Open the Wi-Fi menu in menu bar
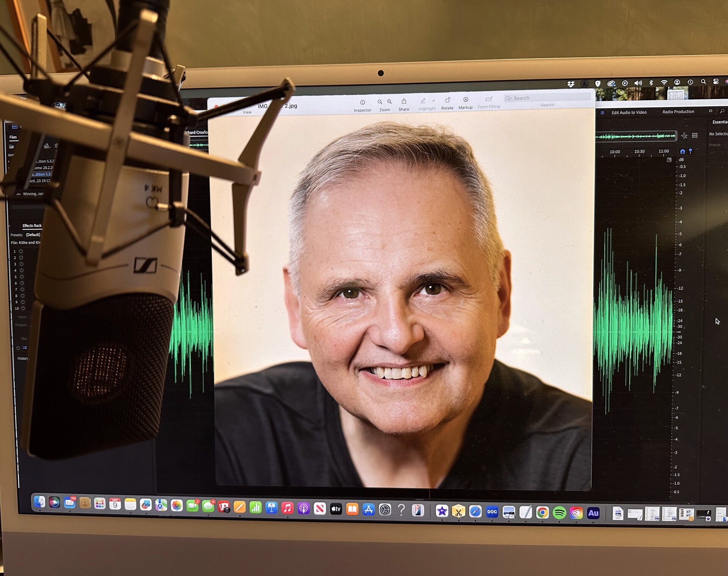Image resolution: width=728 pixels, height=576 pixels. (664, 82)
